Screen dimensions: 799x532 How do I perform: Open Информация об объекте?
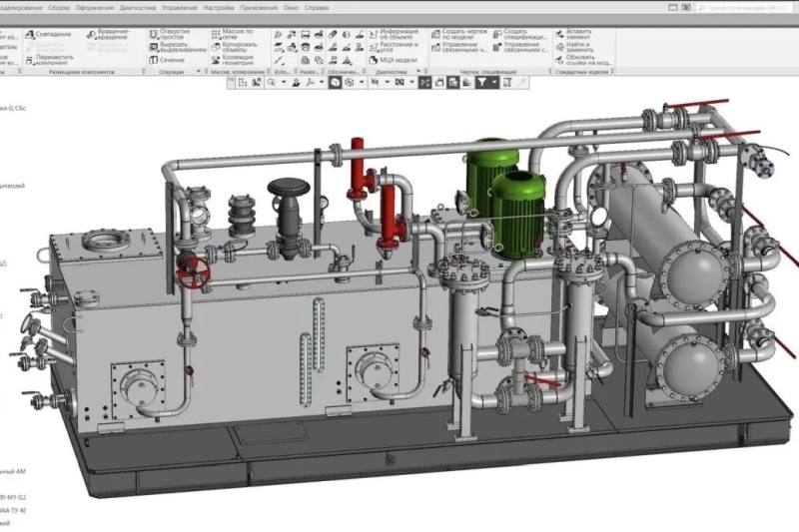click(x=394, y=34)
